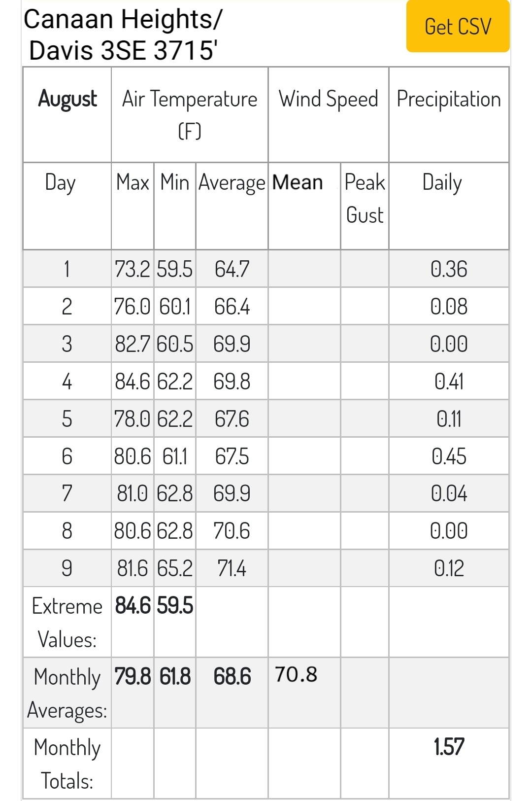
Task: Select the Min temperature subheader
Action: tap(175, 182)
